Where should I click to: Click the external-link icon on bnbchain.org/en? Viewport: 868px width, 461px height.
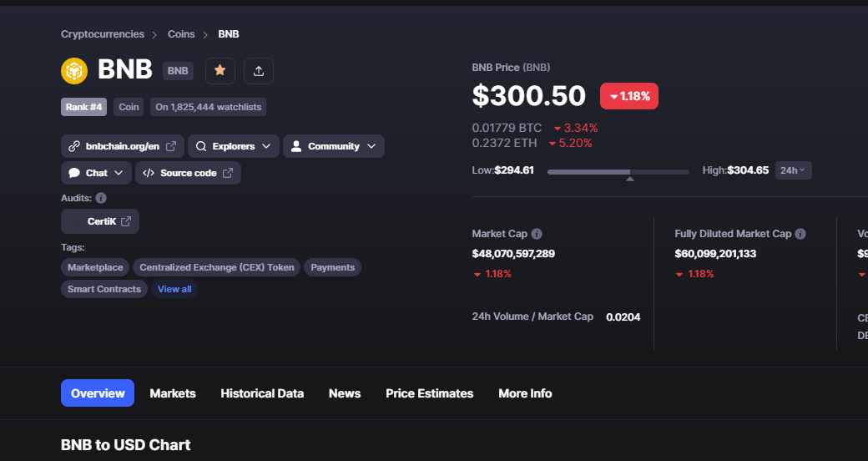pos(171,146)
